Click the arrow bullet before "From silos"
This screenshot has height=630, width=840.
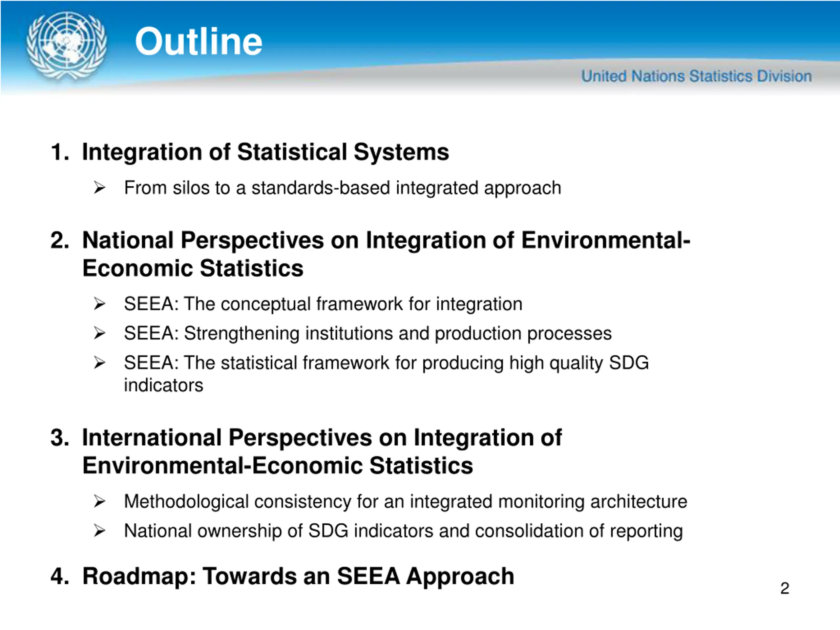click(x=99, y=188)
